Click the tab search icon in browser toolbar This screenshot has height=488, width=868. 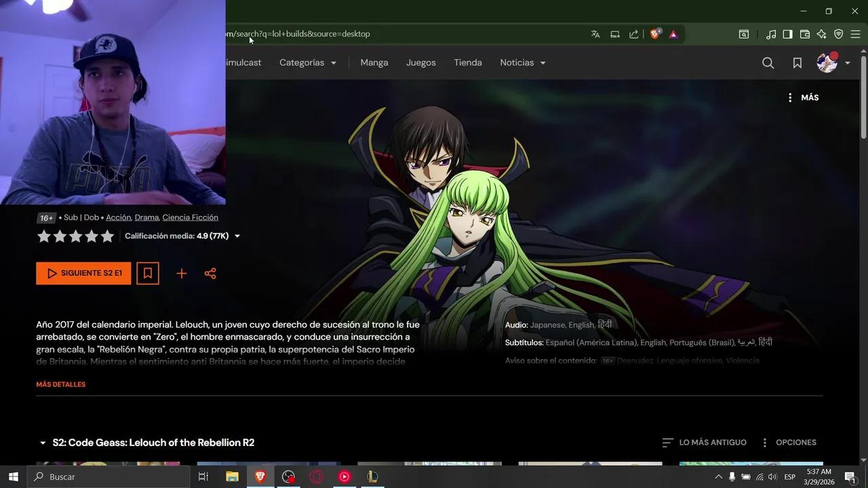point(744,34)
